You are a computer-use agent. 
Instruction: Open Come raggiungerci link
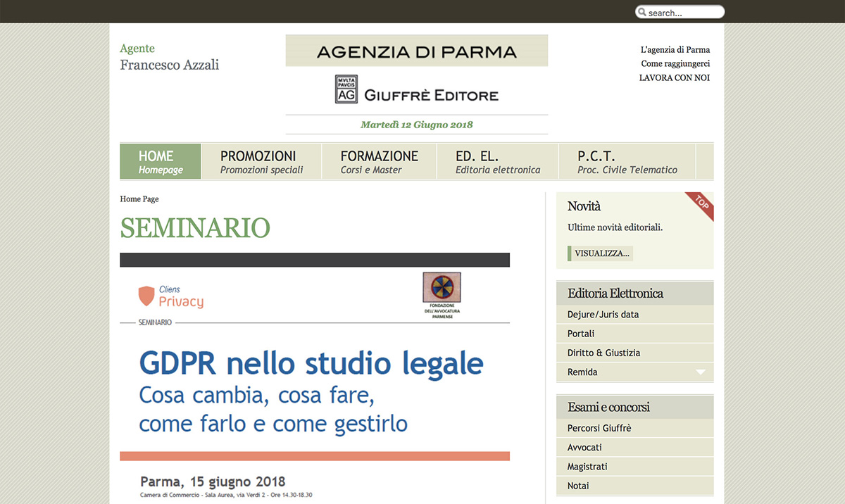tap(675, 64)
